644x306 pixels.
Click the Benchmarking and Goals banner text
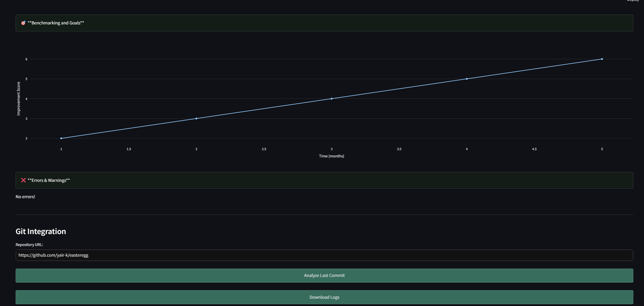56,23
